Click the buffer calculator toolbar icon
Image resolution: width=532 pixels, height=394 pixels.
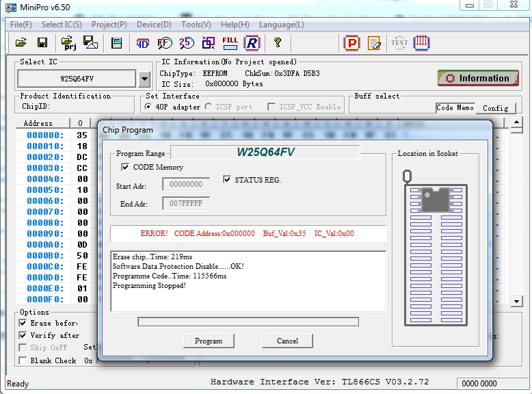tap(116, 43)
